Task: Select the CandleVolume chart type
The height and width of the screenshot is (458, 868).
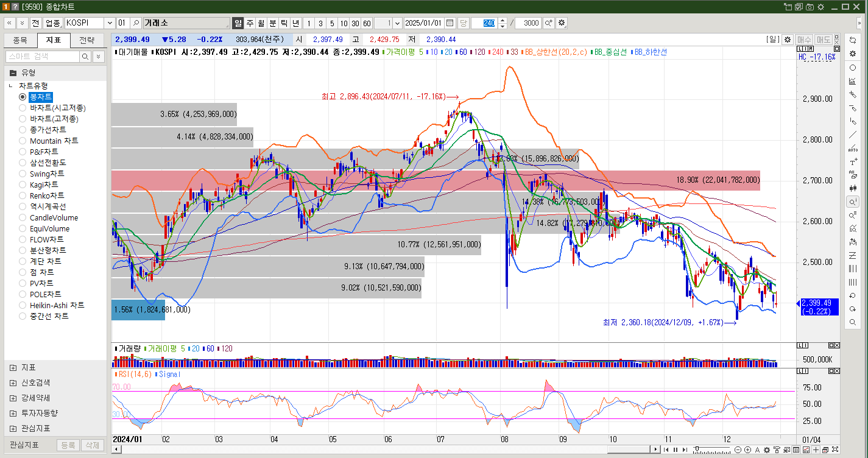Action: [x=23, y=217]
